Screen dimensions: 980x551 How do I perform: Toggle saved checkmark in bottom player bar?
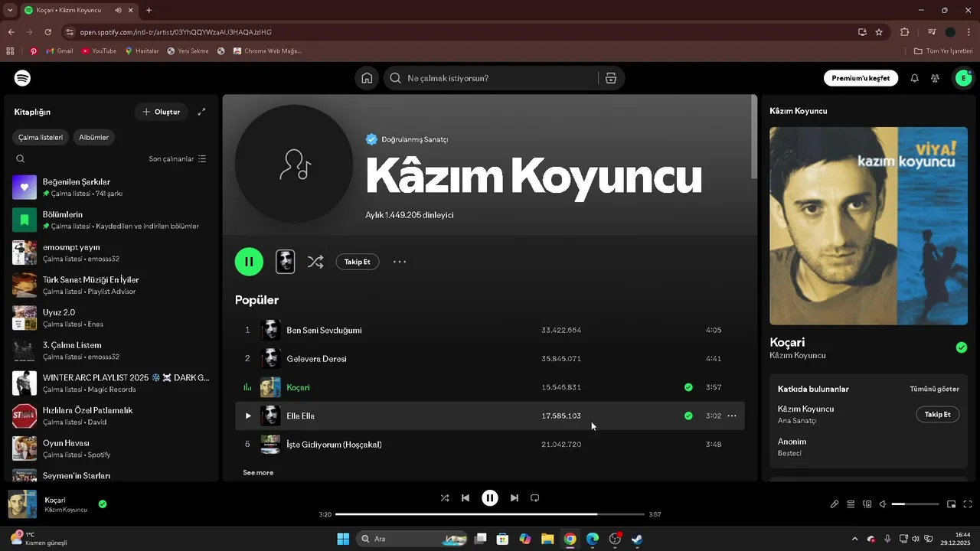click(103, 504)
